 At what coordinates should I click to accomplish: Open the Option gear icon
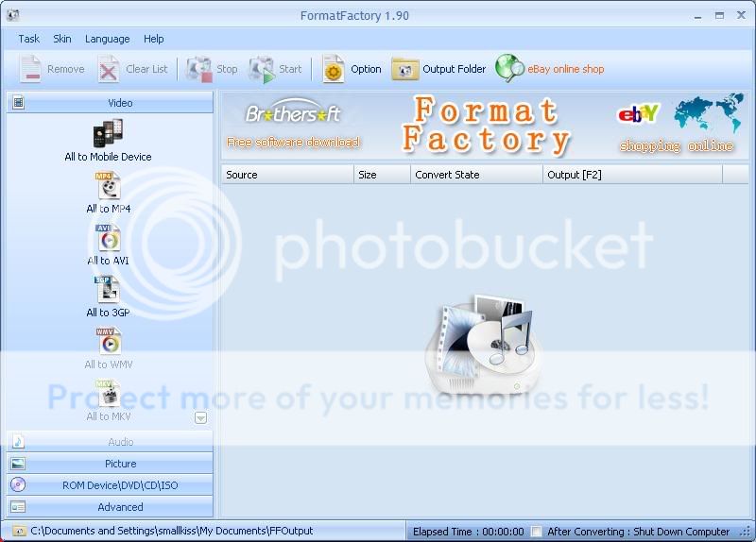point(334,69)
